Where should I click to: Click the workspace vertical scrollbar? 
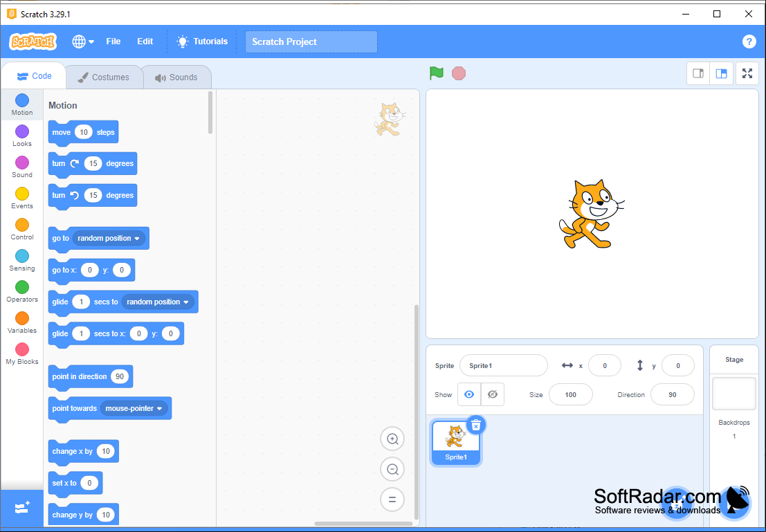point(417,413)
